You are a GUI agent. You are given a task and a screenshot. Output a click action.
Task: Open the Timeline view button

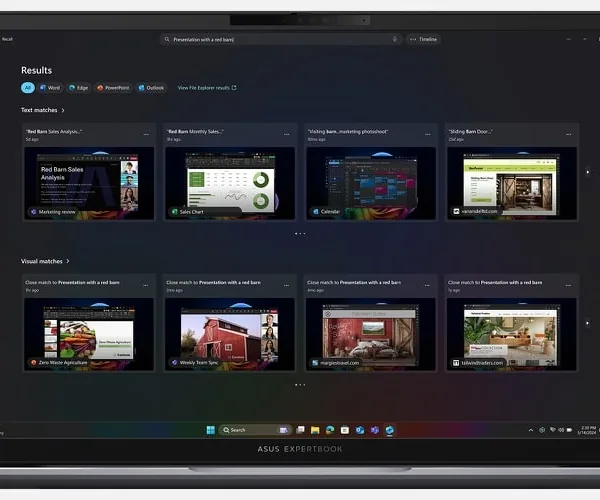(x=423, y=39)
